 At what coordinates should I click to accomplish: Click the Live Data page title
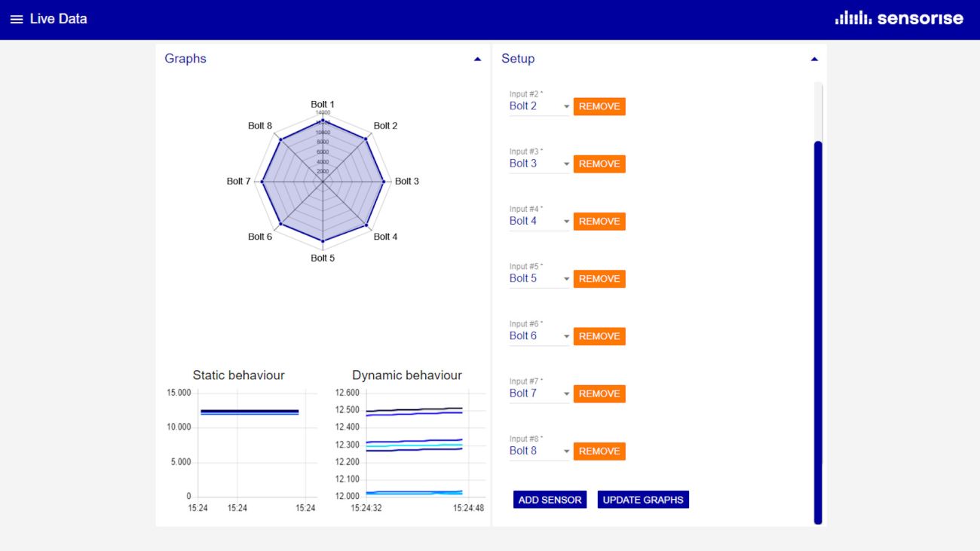[x=58, y=20]
